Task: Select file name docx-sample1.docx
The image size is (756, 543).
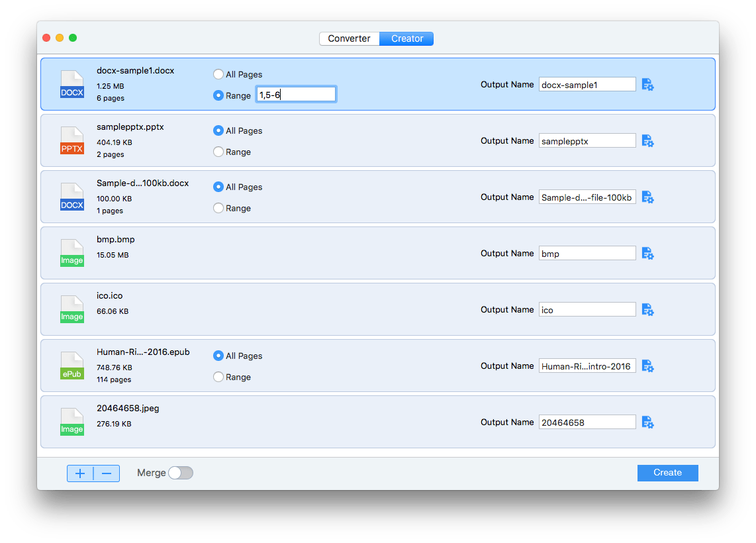Action: (x=136, y=71)
